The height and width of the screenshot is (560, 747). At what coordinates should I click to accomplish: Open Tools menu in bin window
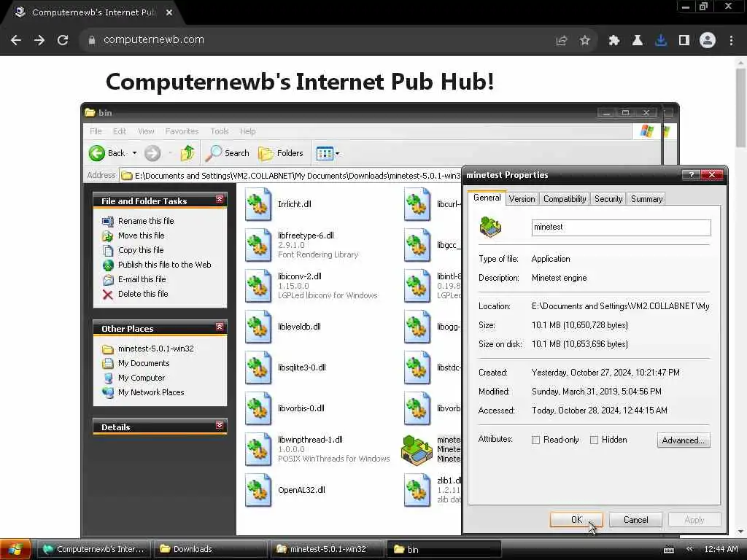pos(220,131)
